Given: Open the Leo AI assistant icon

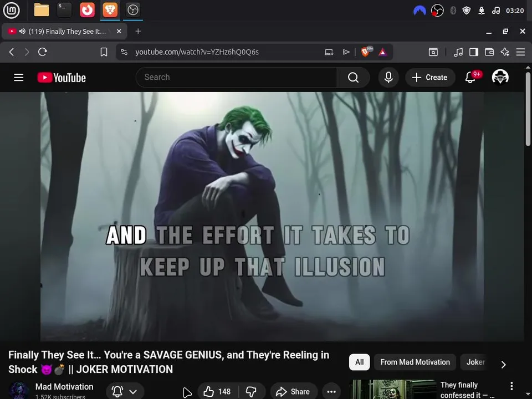Looking at the screenshot, I should 505,52.
